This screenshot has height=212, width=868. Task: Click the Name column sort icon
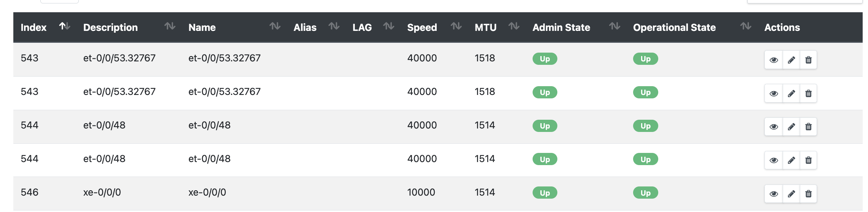pos(275,26)
